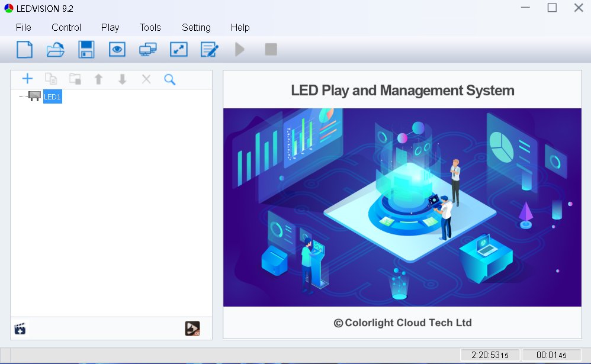Click the play-hand icon at panel bottom
Screen dimensions: 591x364
click(x=192, y=328)
